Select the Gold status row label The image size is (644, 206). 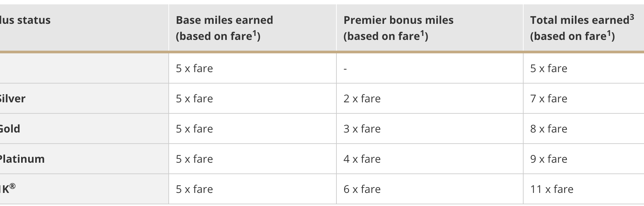click(x=10, y=129)
